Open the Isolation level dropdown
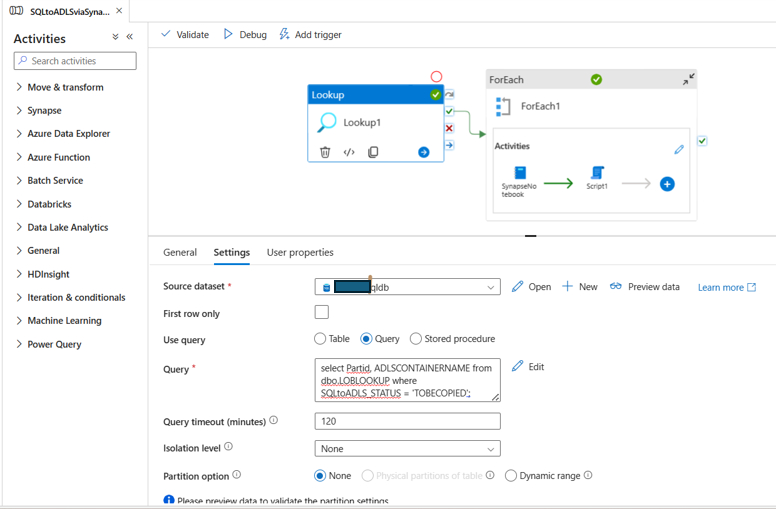The image size is (781, 510). [x=407, y=449]
